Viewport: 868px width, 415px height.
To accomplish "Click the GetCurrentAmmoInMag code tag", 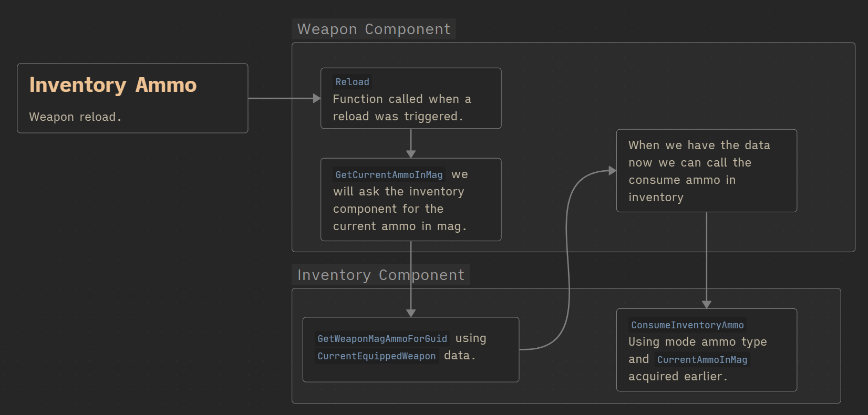I will [x=389, y=175].
